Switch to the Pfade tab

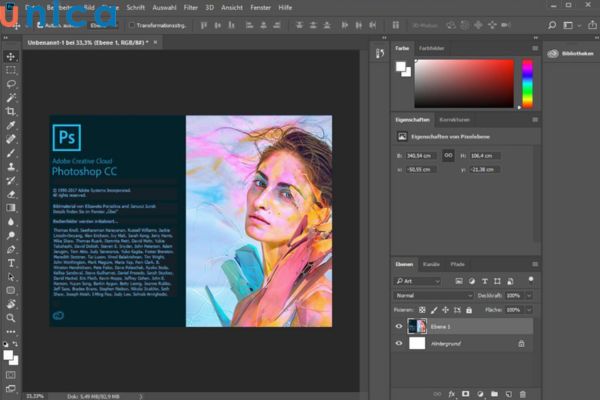coord(457,263)
